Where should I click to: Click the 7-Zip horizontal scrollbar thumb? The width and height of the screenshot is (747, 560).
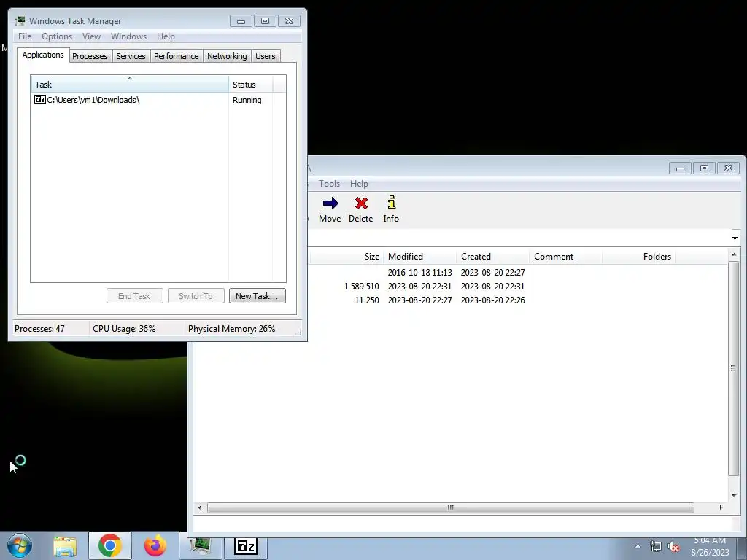pyautogui.click(x=451, y=507)
